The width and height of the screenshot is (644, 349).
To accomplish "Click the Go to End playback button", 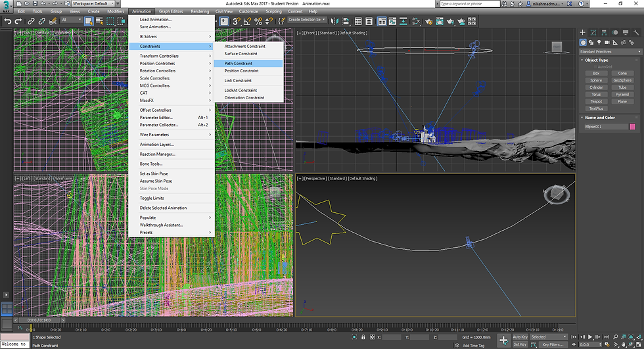I will pyautogui.click(x=606, y=337).
